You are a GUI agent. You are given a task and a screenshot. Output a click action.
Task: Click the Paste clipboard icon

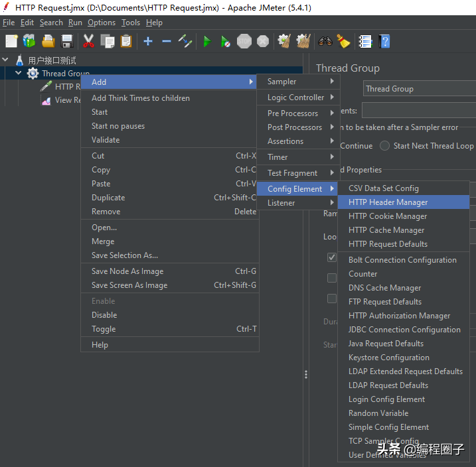(126, 41)
